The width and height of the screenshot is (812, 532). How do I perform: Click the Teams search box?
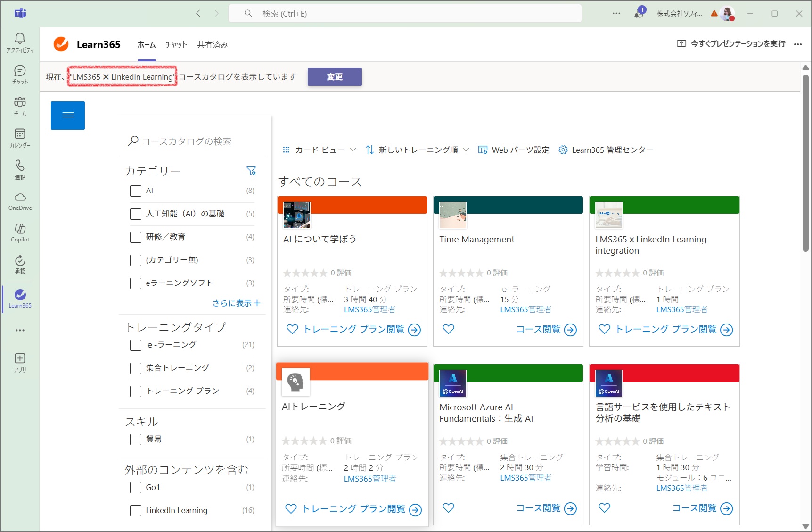click(x=405, y=13)
